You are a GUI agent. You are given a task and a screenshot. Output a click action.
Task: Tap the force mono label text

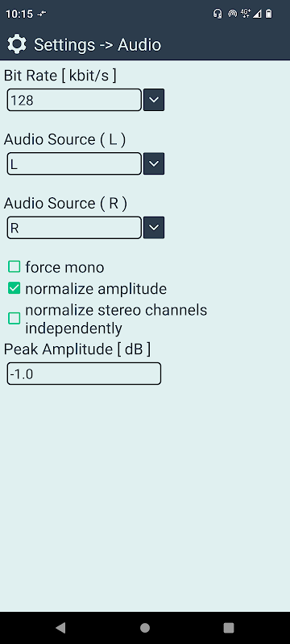coord(65,267)
